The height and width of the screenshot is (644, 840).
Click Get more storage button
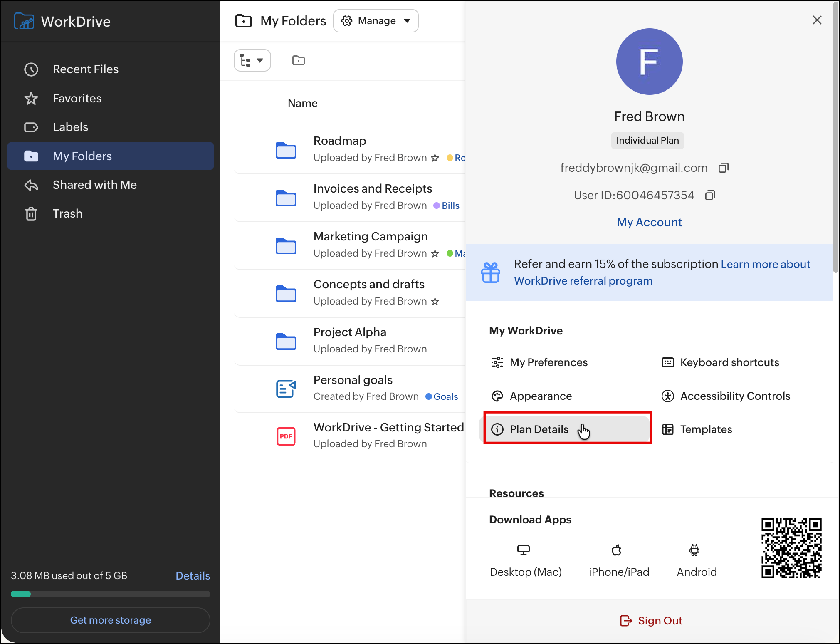tap(110, 620)
